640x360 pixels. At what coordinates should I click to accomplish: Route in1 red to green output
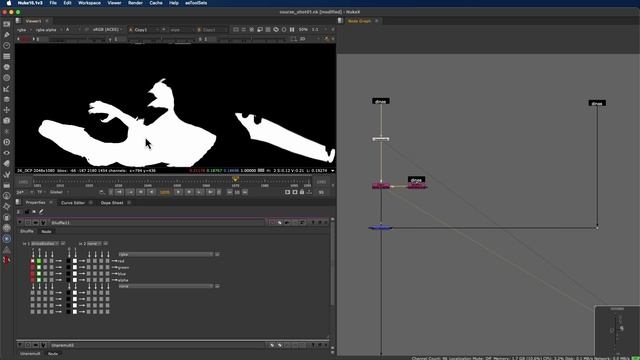pos(33,267)
